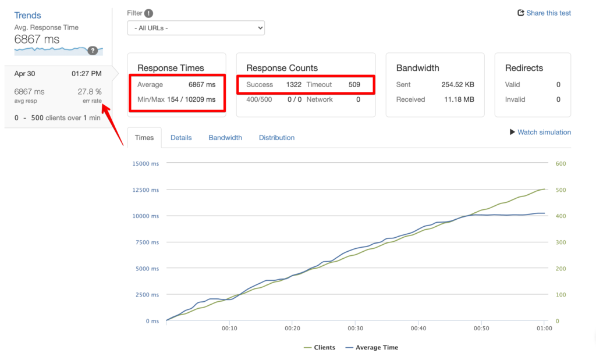
Task: Click the exclamation info icon beside Filter
Action: tap(147, 13)
